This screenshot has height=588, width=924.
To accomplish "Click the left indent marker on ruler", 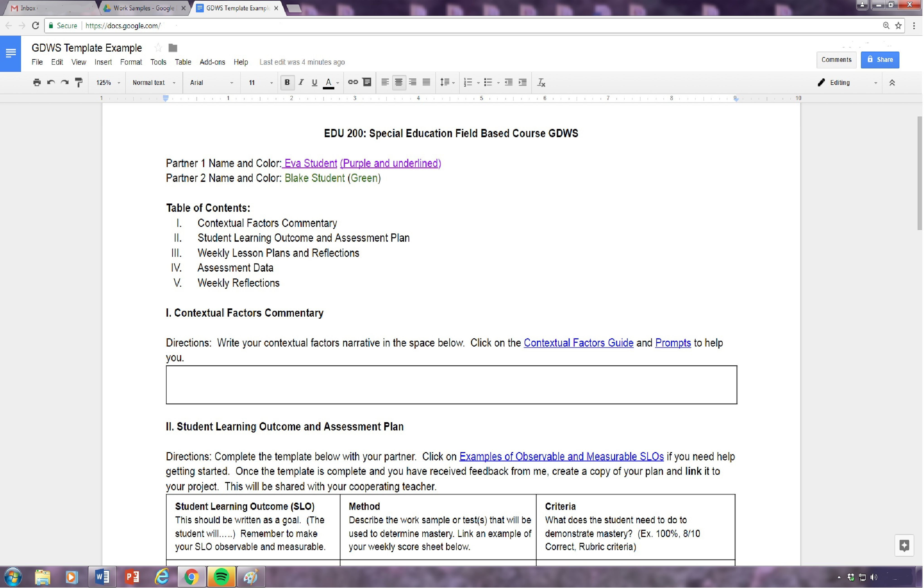I will coord(166,98).
